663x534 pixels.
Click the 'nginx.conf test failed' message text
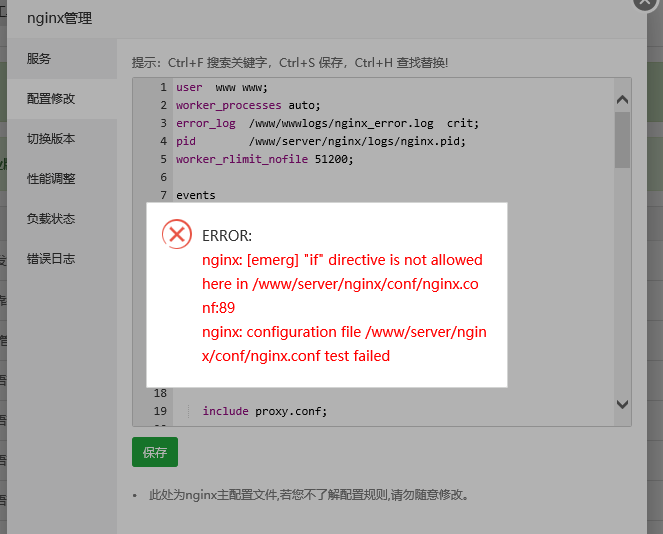click(x=344, y=344)
